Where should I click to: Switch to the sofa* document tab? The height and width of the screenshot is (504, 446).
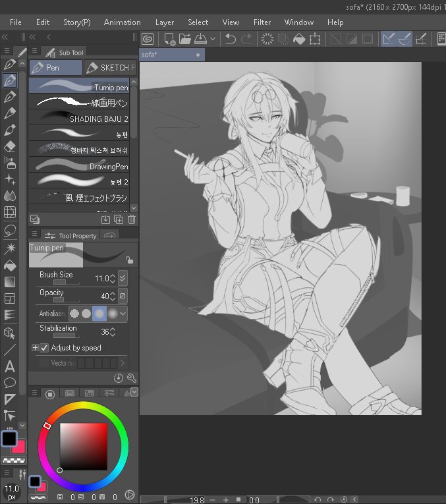[x=172, y=55]
